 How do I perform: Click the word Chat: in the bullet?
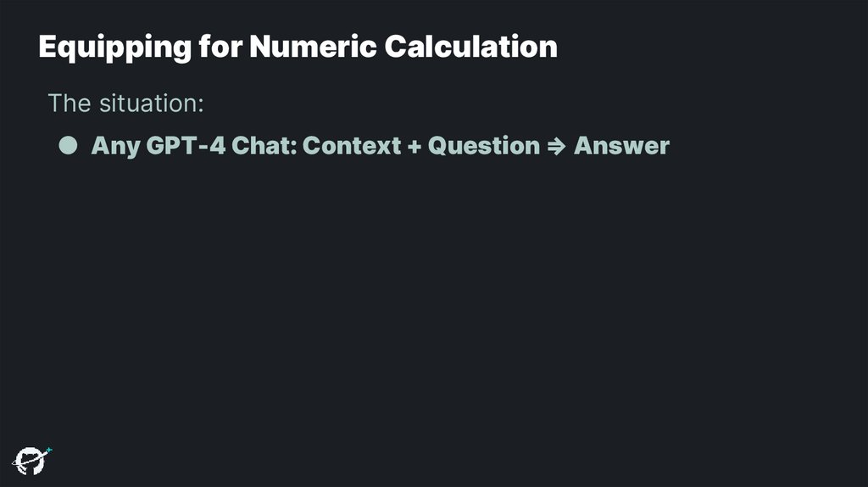tap(264, 146)
